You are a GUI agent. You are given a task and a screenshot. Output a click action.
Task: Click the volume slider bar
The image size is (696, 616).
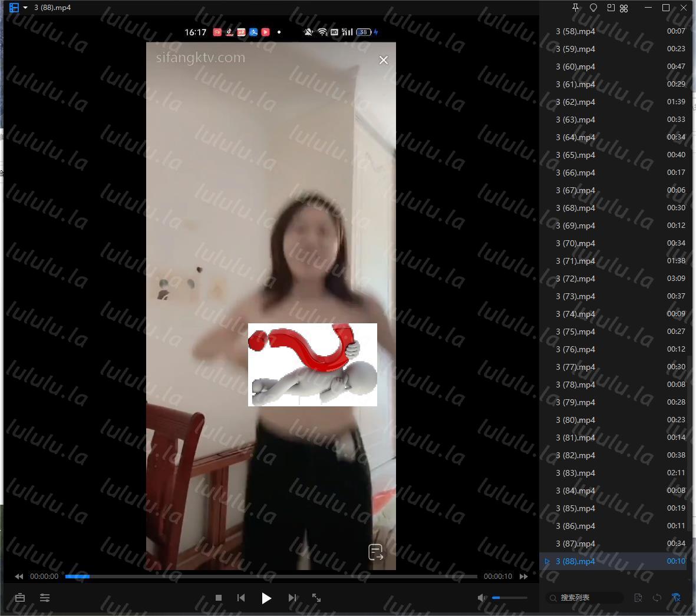tap(510, 598)
